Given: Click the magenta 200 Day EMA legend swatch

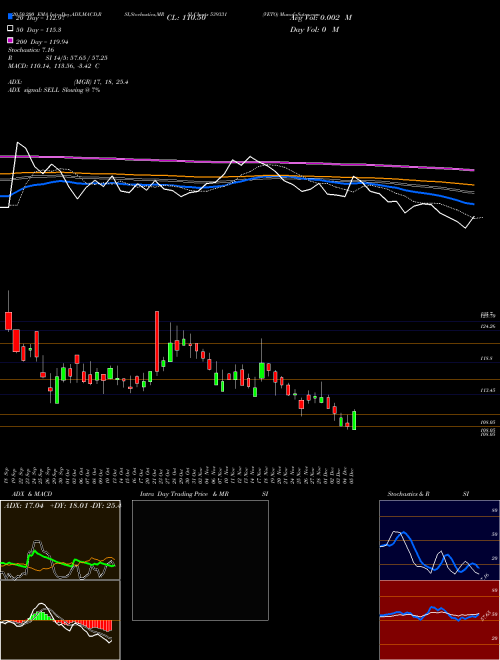Looking at the screenshot, I should coord(10,40).
